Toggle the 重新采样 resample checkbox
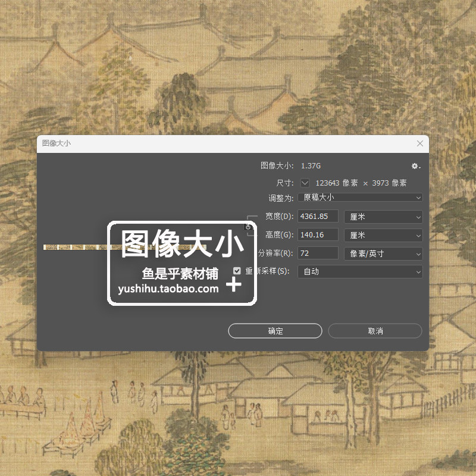The width and height of the screenshot is (476, 476). 237,271
